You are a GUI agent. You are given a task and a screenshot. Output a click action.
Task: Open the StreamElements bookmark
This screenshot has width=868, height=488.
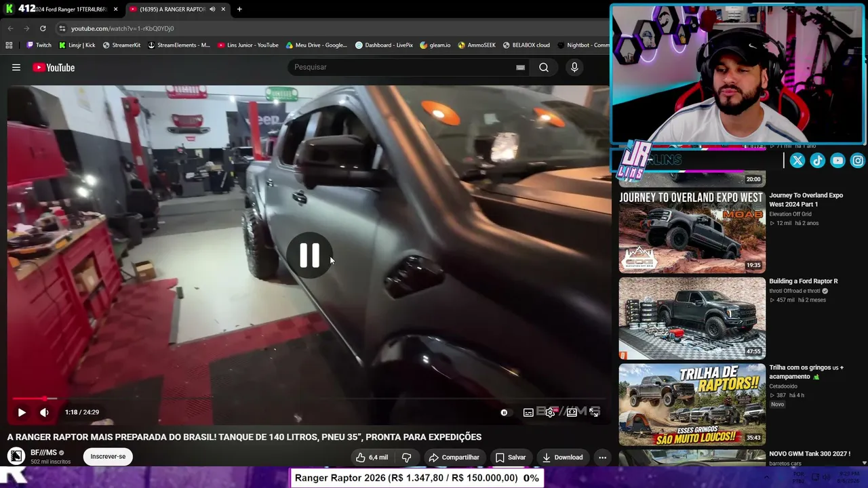[179, 45]
